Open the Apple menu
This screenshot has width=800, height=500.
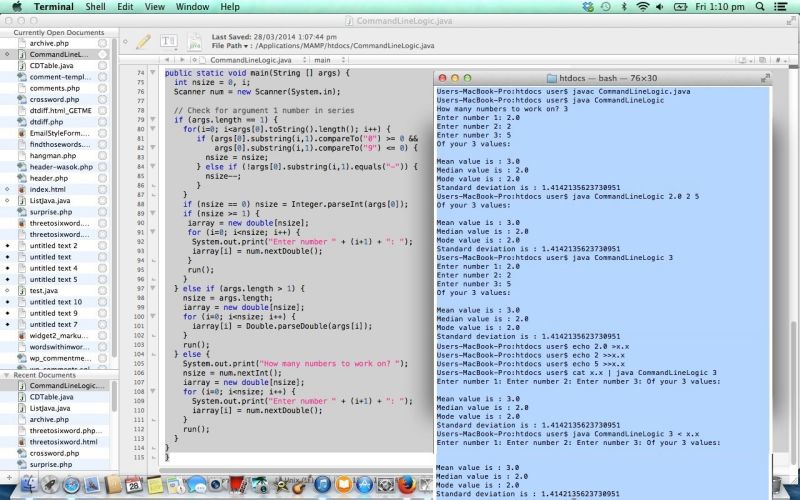pos(17,7)
